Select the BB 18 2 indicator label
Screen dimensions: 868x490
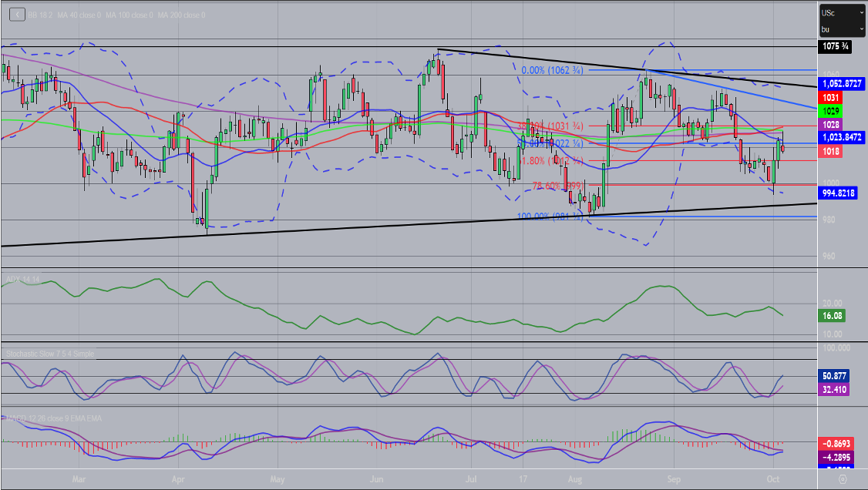[x=42, y=15]
